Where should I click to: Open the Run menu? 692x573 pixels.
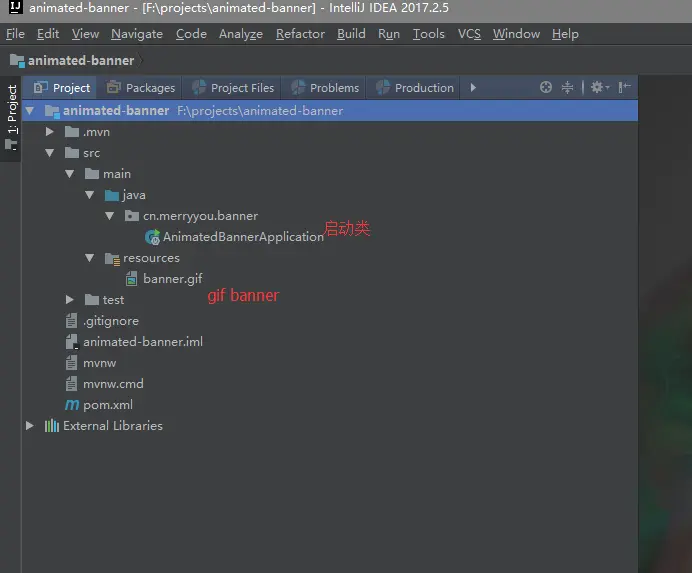pos(389,34)
